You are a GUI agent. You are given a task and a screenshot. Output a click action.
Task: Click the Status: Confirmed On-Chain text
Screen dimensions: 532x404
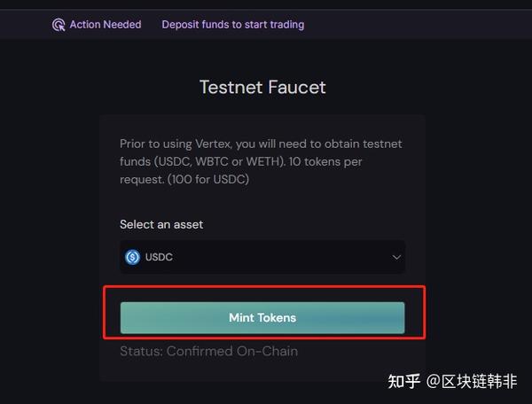pos(208,351)
